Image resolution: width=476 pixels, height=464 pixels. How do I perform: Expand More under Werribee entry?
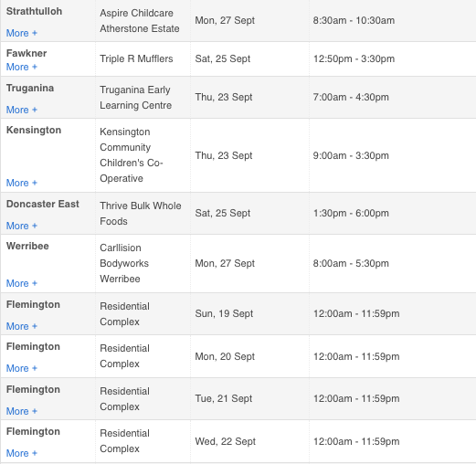coord(22,283)
